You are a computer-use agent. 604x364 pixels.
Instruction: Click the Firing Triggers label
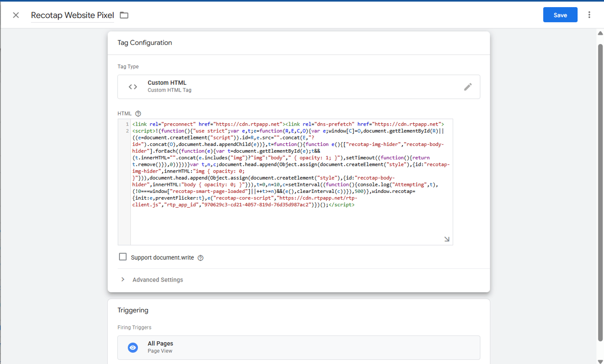pyautogui.click(x=135, y=328)
